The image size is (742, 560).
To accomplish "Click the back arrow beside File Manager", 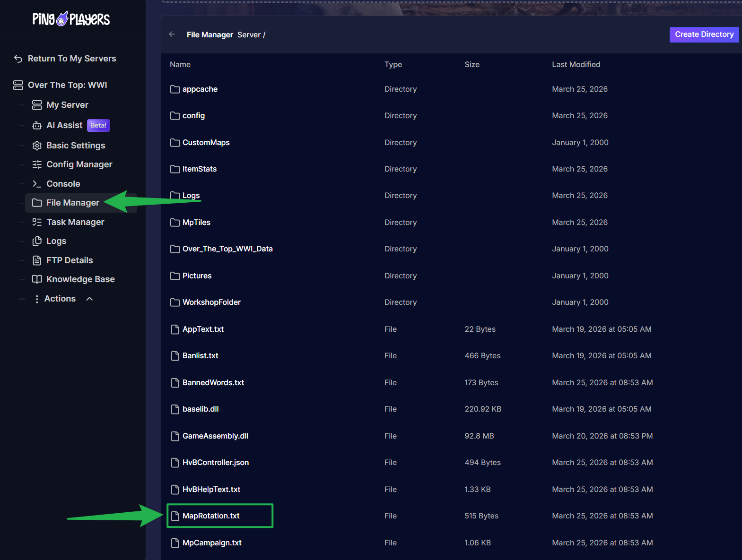I will [x=172, y=34].
